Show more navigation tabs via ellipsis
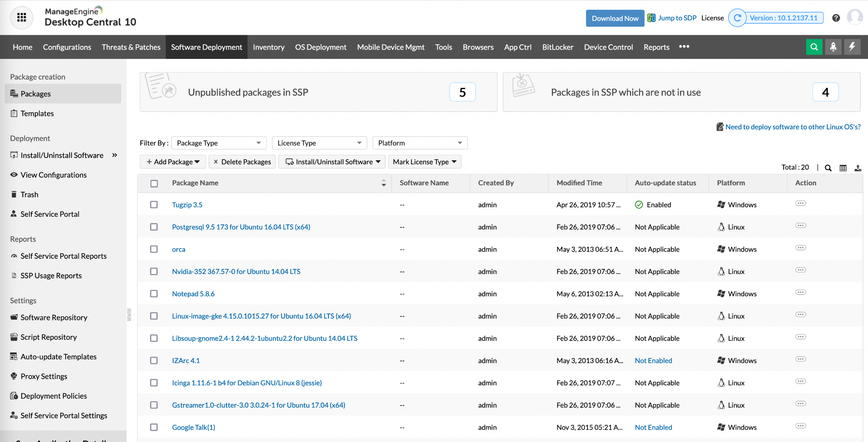Screen dimensions: 868x442 click(684, 47)
